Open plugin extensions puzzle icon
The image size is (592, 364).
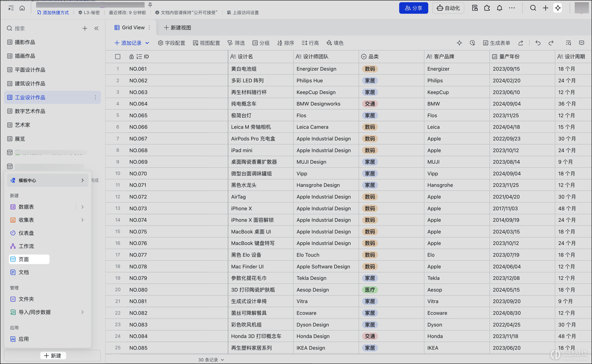pyautogui.click(x=487, y=8)
